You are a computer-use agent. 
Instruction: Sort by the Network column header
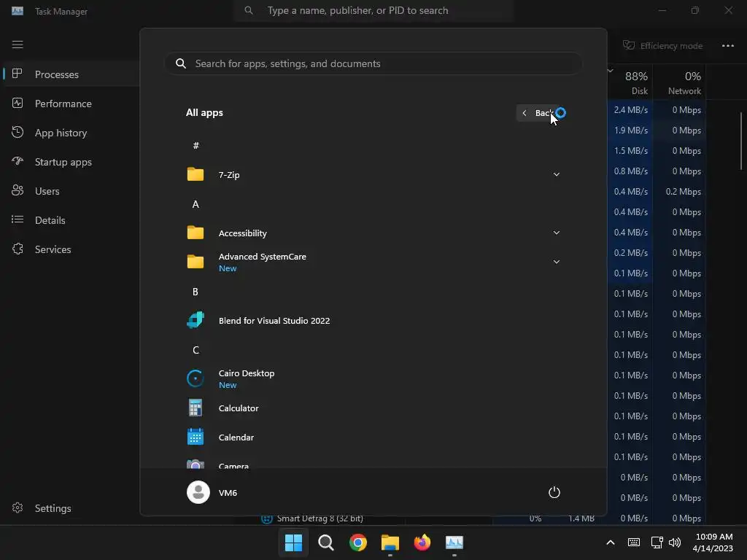point(679,82)
